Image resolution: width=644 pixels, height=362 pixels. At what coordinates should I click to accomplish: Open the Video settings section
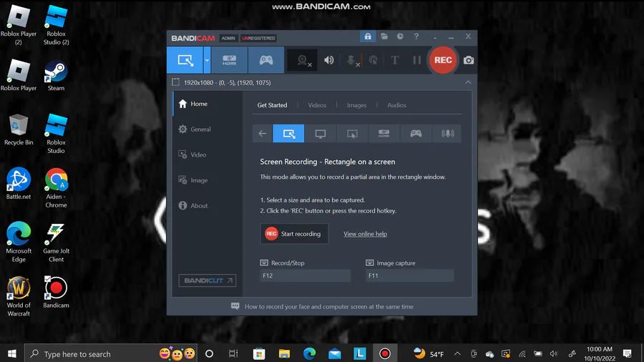pyautogui.click(x=208, y=155)
